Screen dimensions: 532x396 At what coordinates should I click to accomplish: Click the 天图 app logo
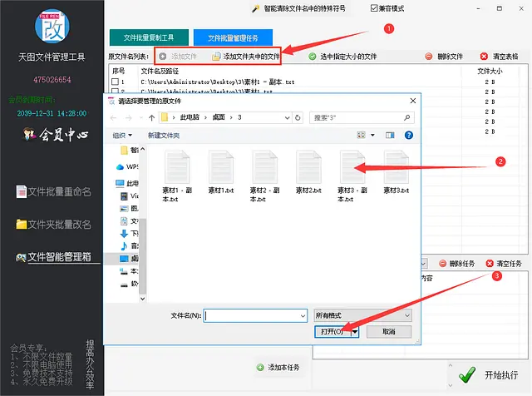(x=52, y=26)
